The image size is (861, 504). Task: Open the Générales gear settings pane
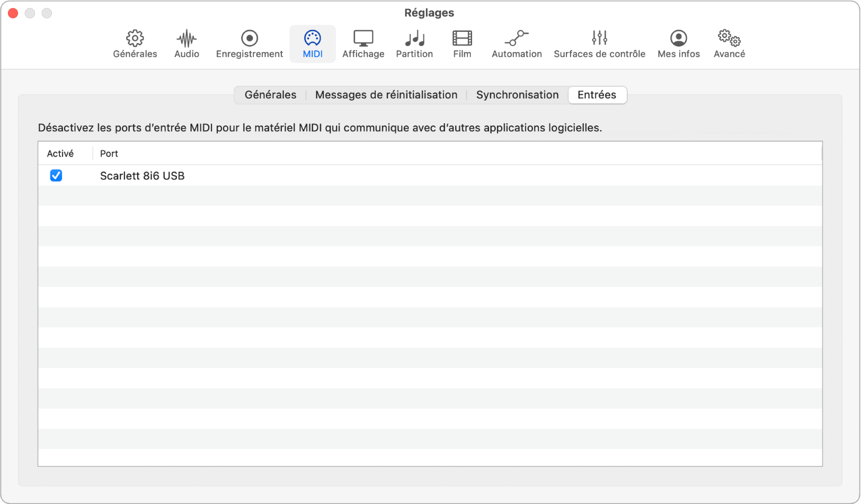(135, 44)
